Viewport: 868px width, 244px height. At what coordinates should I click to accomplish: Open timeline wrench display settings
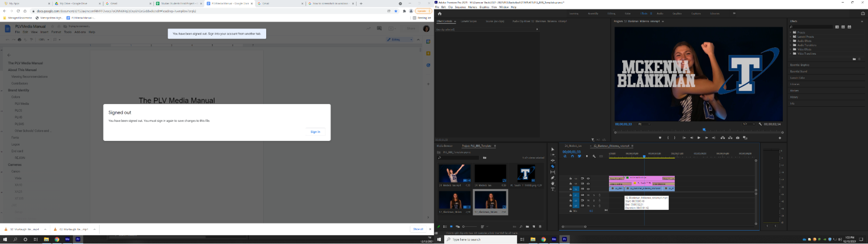594,156
